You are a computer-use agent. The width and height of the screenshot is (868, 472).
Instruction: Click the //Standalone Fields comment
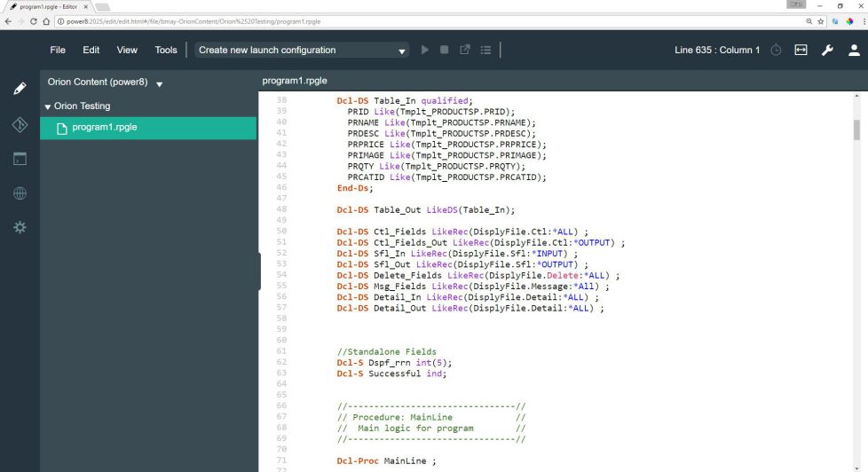coord(386,351)
